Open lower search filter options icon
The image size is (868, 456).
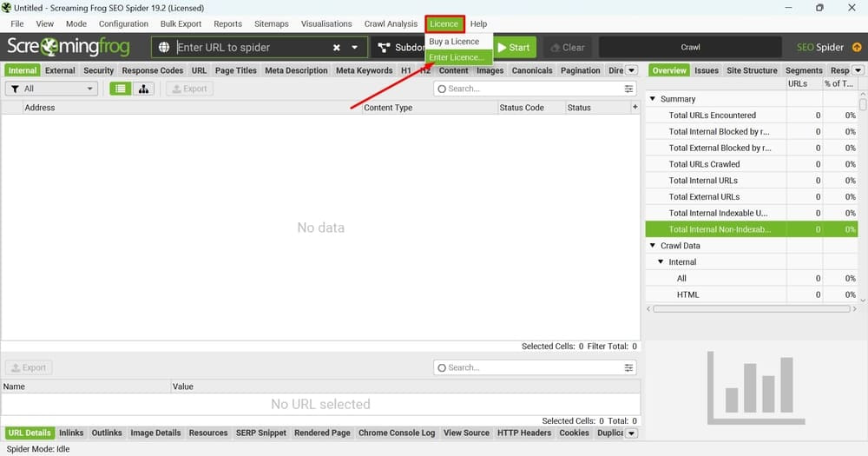[x=628, y=367]
